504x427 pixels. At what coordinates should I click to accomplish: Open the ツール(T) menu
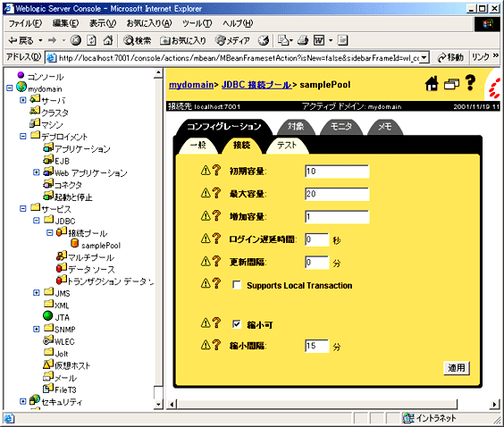click(197, 23)
